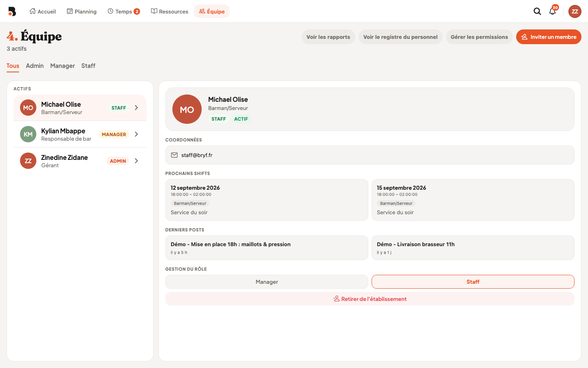Open Gérer les permissions

click(x=479, y=37)
